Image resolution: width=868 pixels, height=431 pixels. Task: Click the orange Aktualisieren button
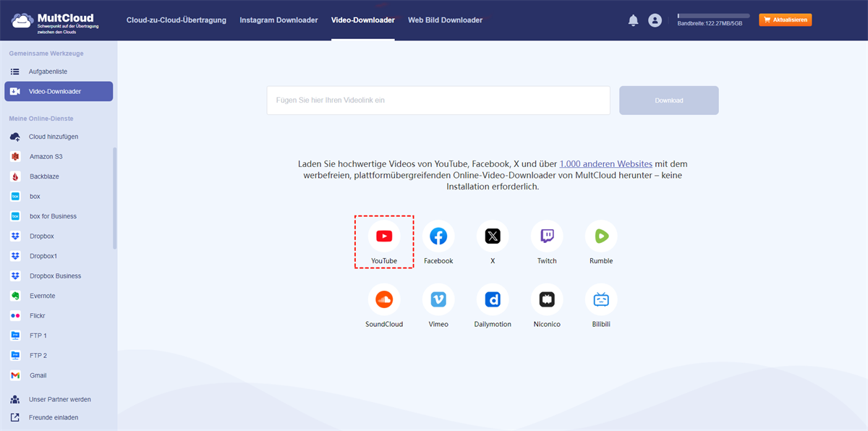coord(785,20)
